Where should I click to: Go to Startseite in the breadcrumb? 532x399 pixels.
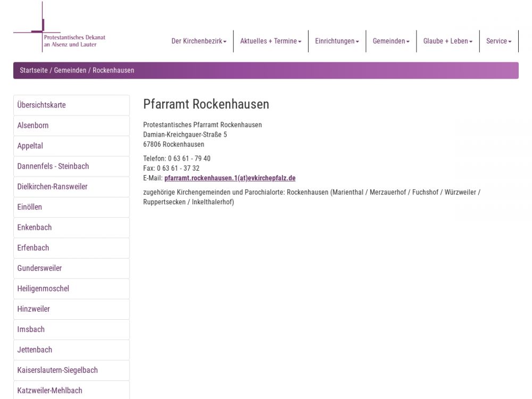tap(34, 70)
